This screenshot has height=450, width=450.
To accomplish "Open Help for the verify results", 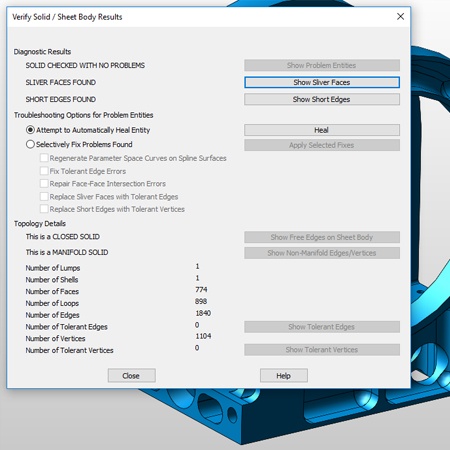I will click(284, 376).
